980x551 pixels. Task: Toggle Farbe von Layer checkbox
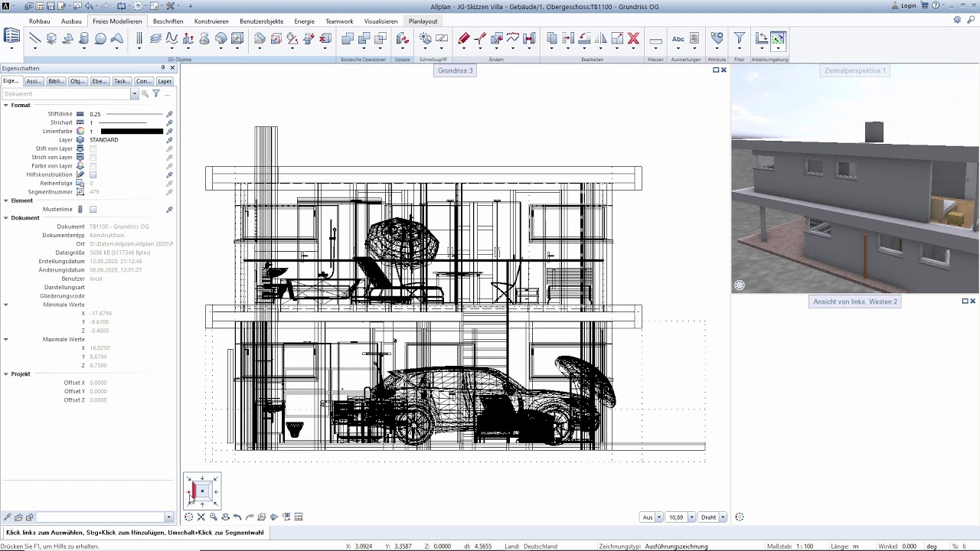[x=93, y=166]
